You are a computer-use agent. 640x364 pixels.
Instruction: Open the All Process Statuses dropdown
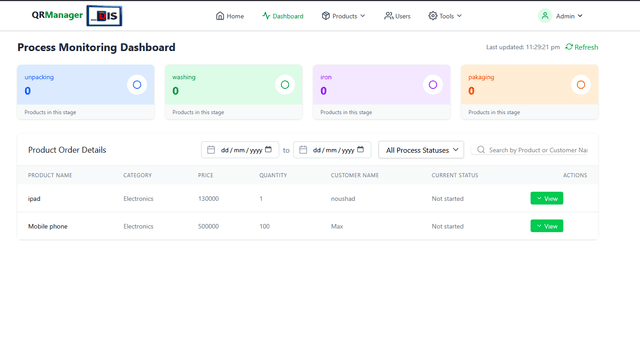pyautogui.click(x=421, y=150)
